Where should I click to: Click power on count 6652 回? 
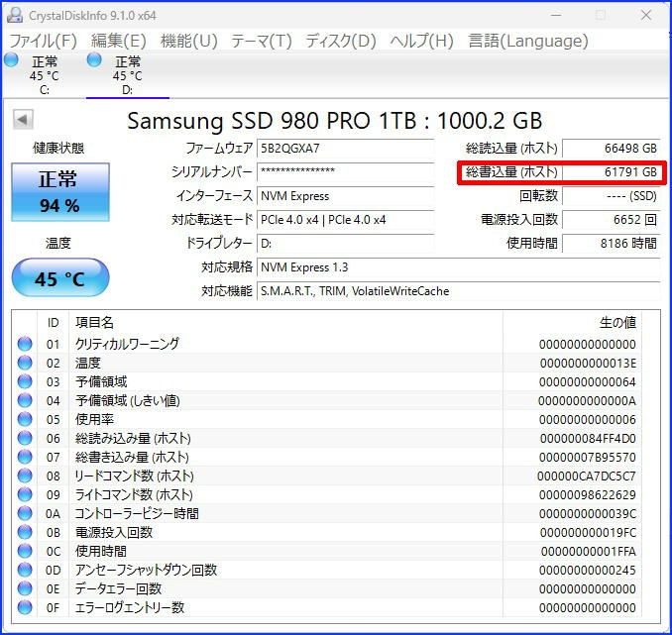coord(612,219)
